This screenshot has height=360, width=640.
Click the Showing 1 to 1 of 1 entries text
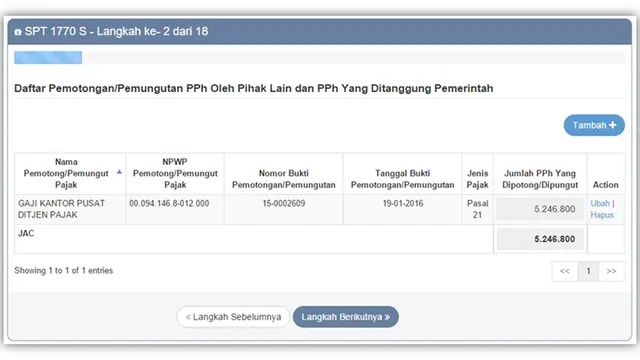[63, 271]
